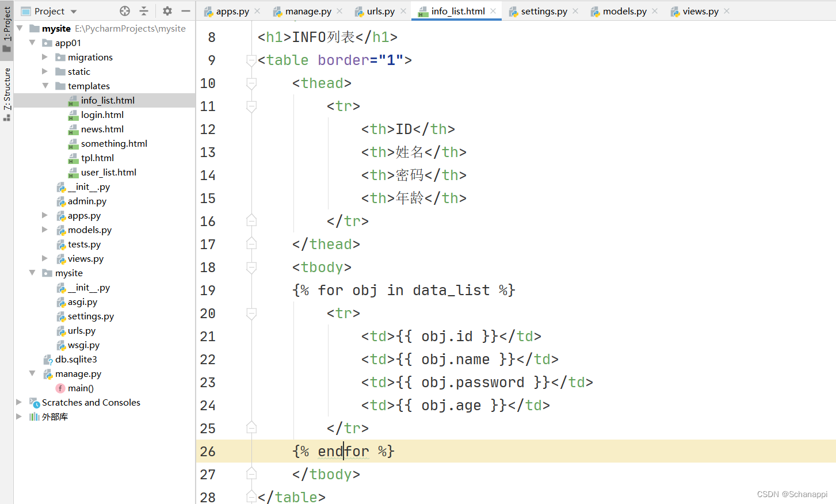Screen dimensions: 836x504
Task: Open the Project view dropdown
Action: coord(74,12)
